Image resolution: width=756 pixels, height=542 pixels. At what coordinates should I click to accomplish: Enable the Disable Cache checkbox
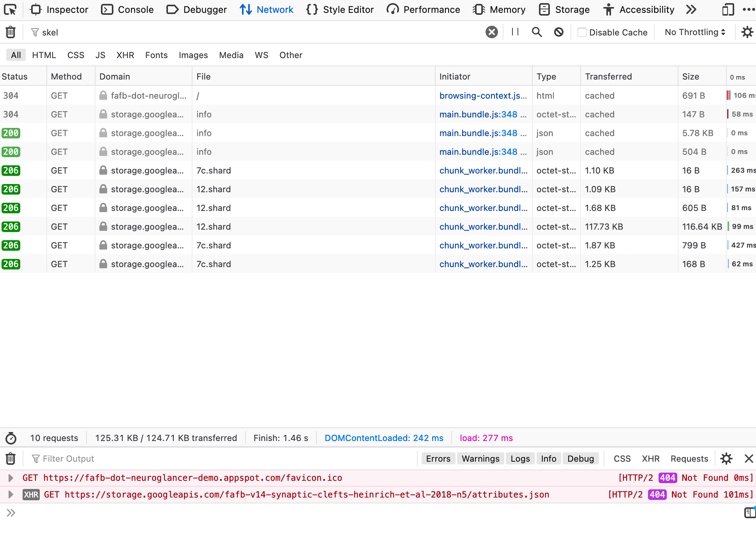(x=582, y=32)
